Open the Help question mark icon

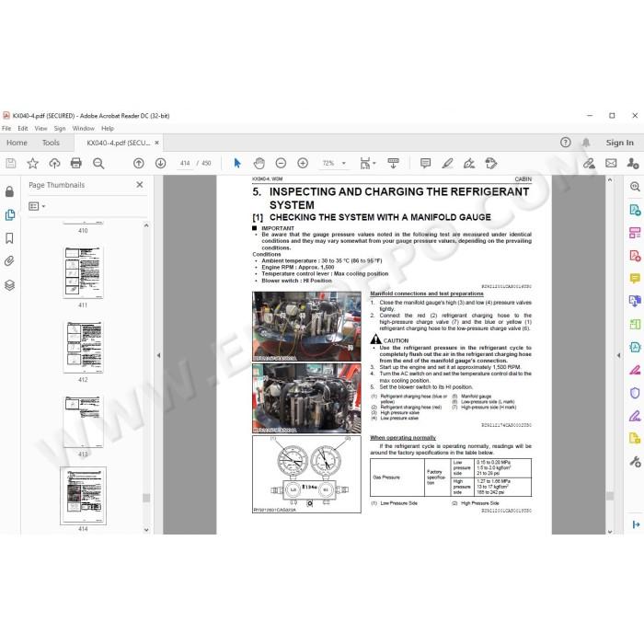(566, 142)
